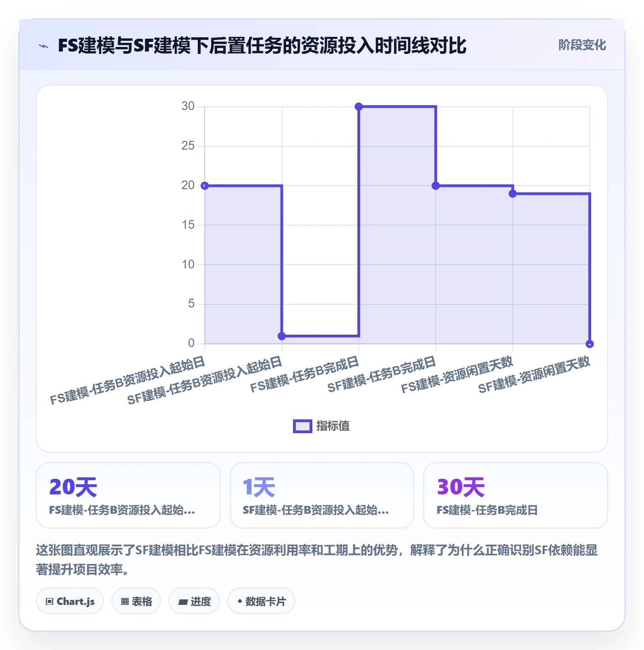Open the 20天 data card
This screenshot has height=650, width=644.
click(128, 495)
